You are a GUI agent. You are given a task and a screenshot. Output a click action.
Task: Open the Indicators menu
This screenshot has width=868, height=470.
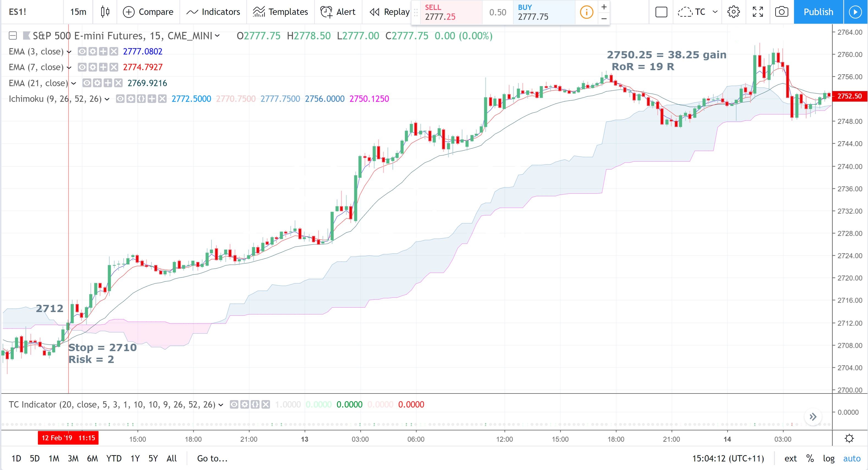pyautogui.click(x=213, y=12)
